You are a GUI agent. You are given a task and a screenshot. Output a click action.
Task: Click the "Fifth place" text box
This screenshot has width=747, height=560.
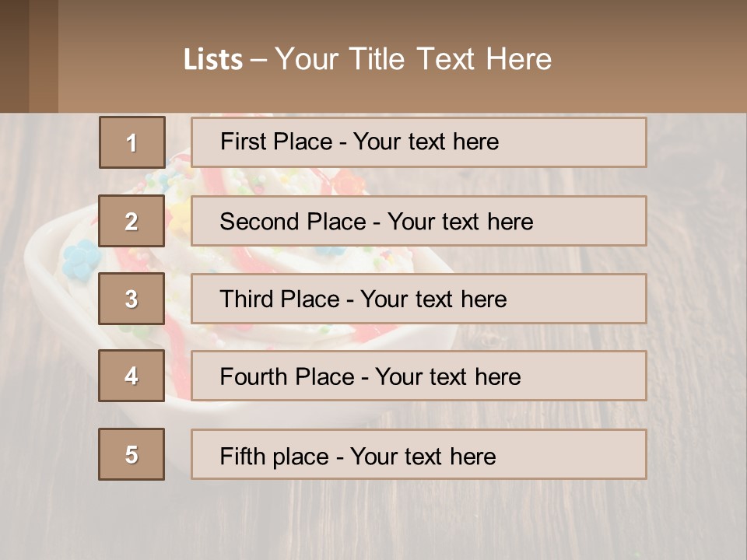(419, 454)
